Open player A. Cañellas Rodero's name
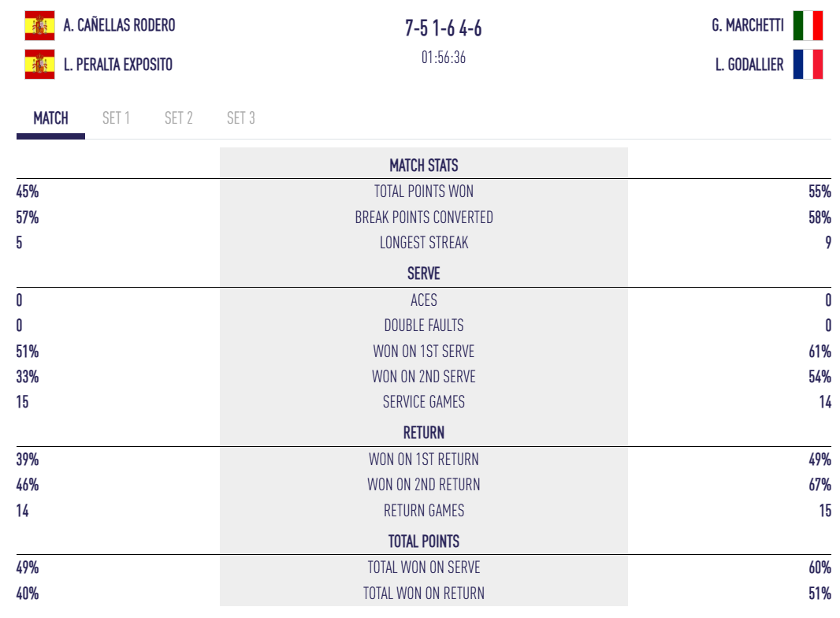Image resolution: width=840 pixels, height=618 pixels. click(120, 25)
